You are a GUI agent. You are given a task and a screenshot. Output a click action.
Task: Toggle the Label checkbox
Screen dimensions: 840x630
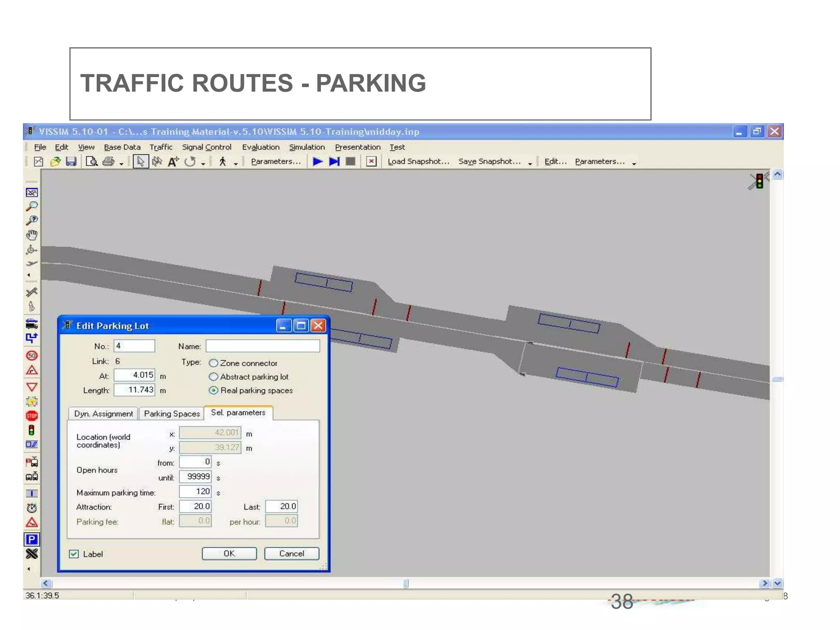tap(74, 554)
